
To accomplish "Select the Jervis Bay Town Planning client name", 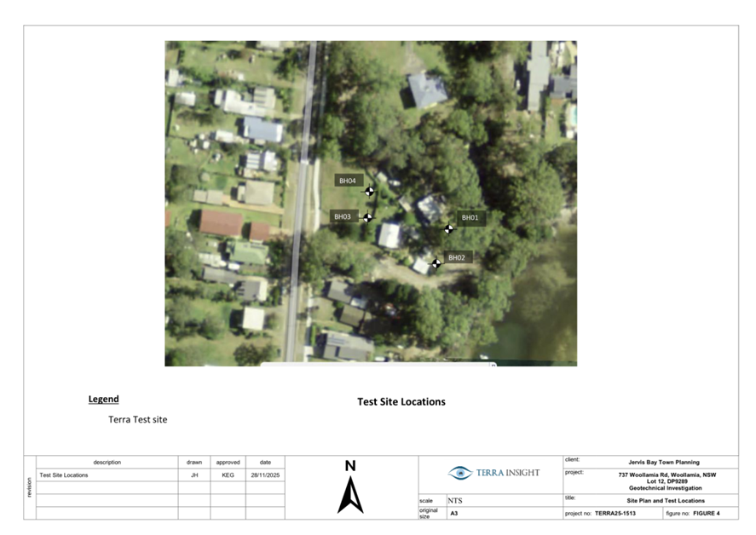I will pos(663,462).
